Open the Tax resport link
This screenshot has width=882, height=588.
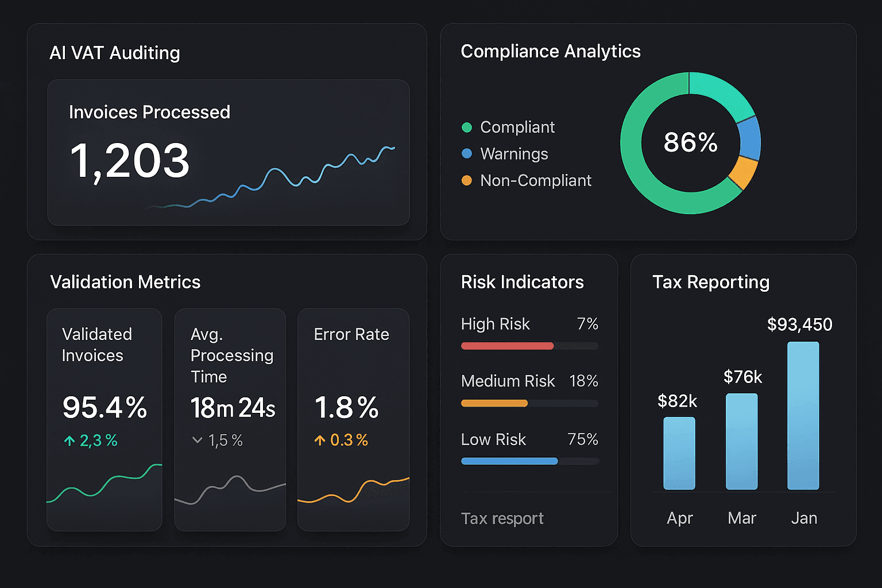(x=502, y=519)
